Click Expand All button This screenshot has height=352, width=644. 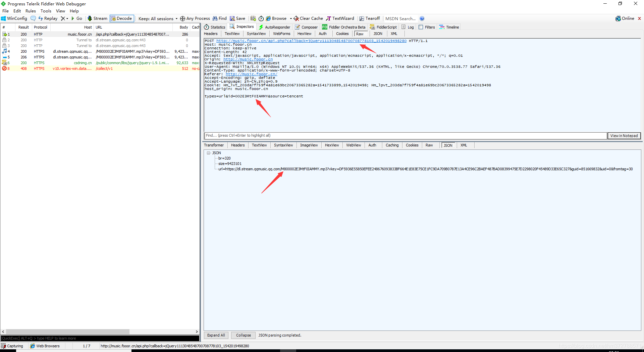[216, 335]
